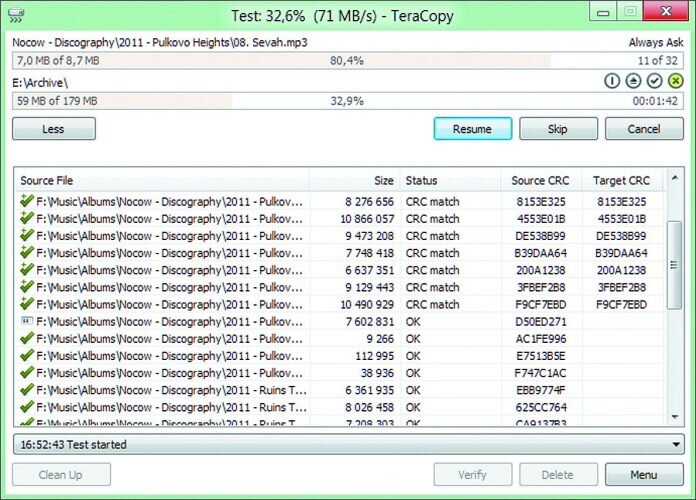Click the green round X icon
Image resolution: width=696 pixels, height=500 pixels.
point(676,81)
